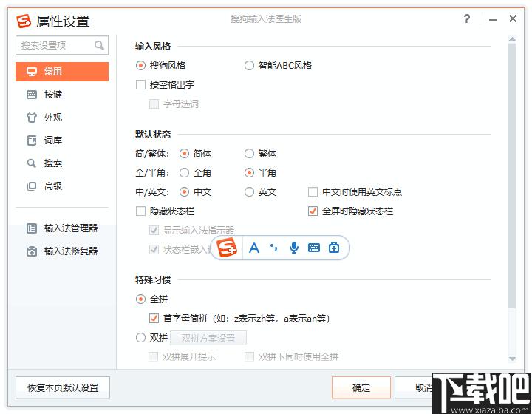The height and width of the screenshot is (414, 532).
Task: Open 输入法管理器
Action: click(62, 228)
